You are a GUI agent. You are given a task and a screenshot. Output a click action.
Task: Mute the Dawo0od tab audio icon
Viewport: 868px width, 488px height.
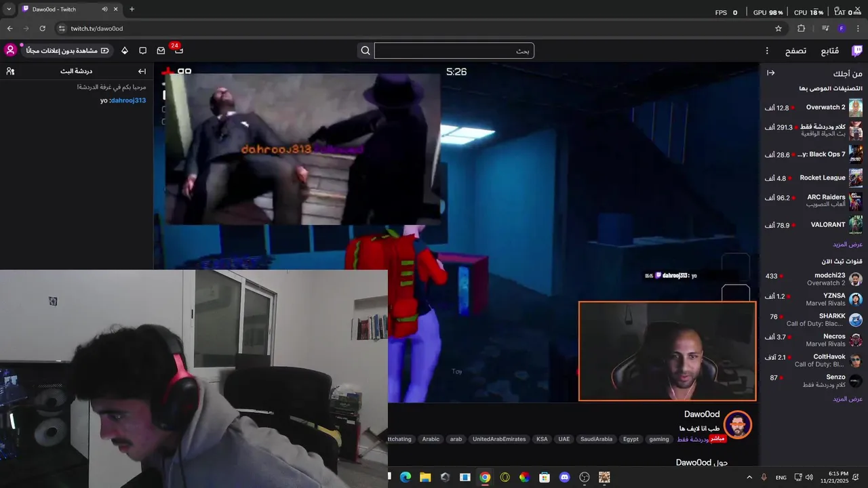(x=104, y=9)
